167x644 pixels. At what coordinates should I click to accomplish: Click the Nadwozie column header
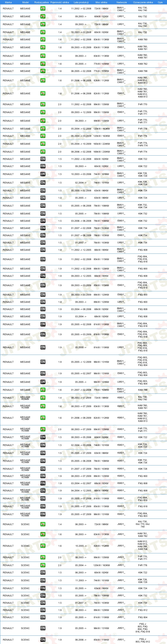[x=122, y=2]
